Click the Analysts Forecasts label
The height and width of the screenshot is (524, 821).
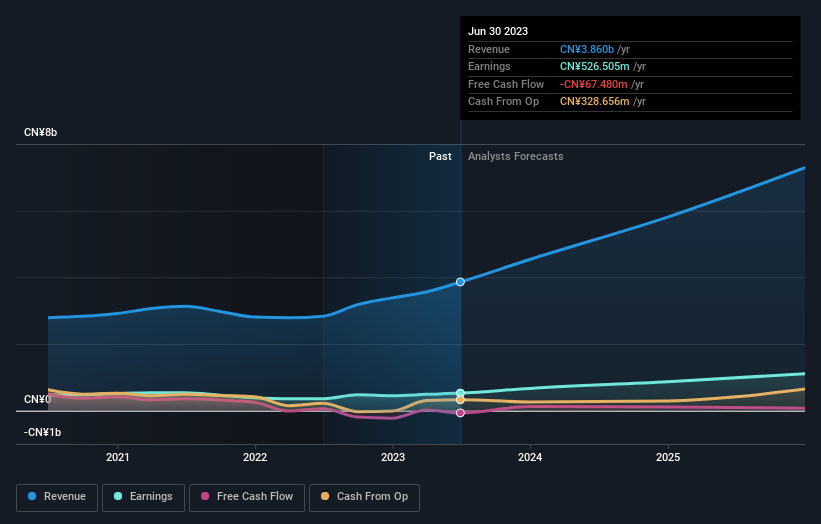(x=516, y=157)
